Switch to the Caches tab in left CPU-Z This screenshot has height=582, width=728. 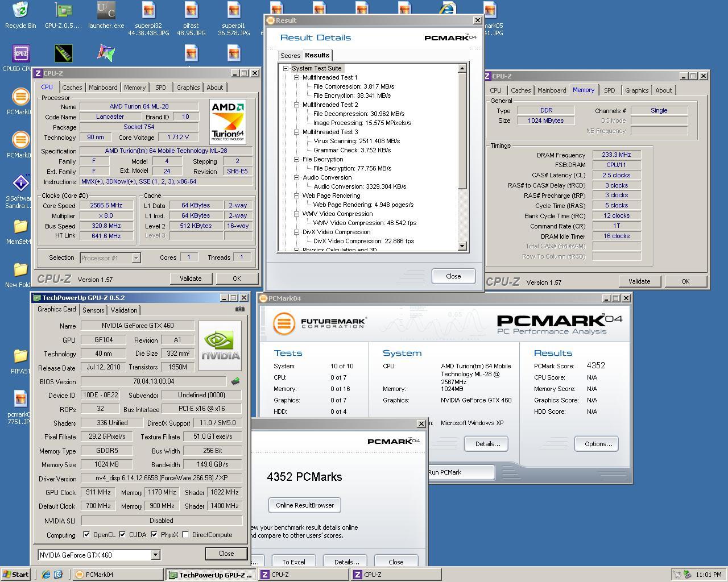[x=72, y=88]
